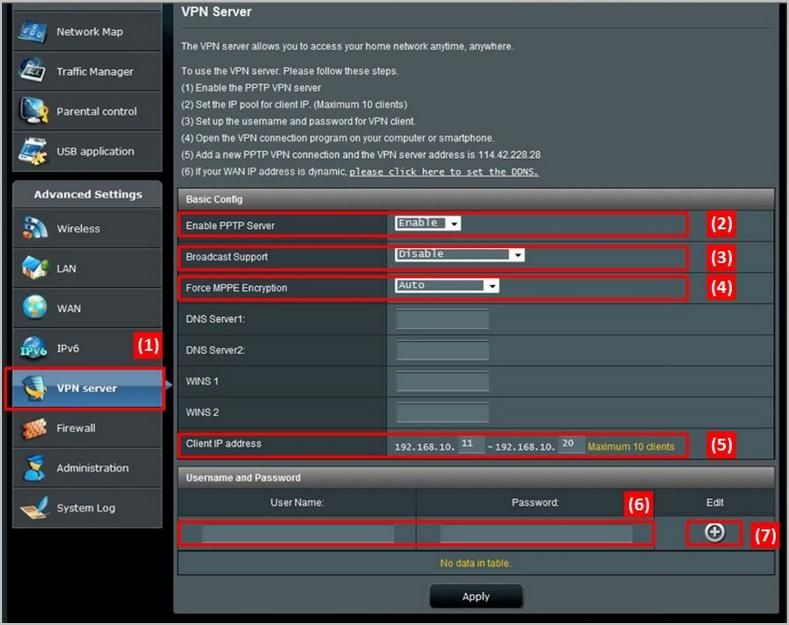Click the Wireless settings icon

tap(33, 229)
